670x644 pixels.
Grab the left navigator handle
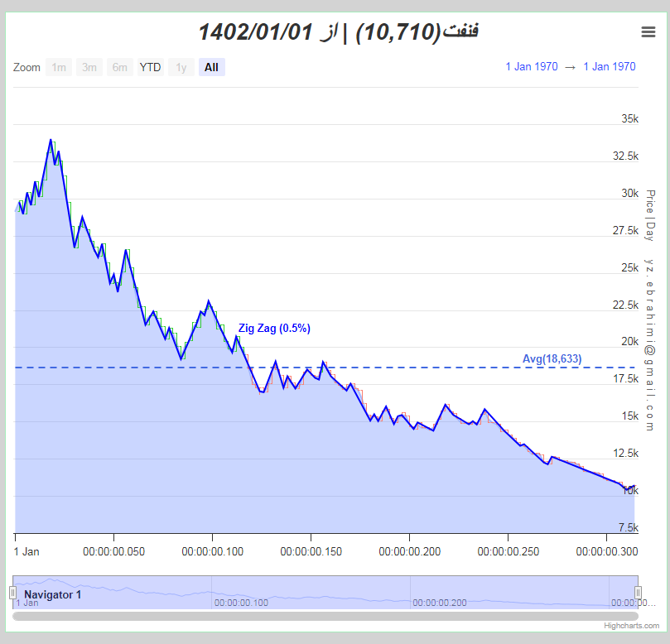12,593
